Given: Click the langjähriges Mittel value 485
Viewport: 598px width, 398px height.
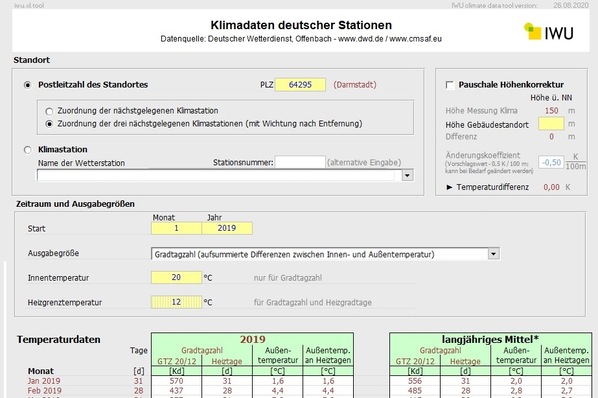Looking at the screenshot, I should [x=415, y=391].
